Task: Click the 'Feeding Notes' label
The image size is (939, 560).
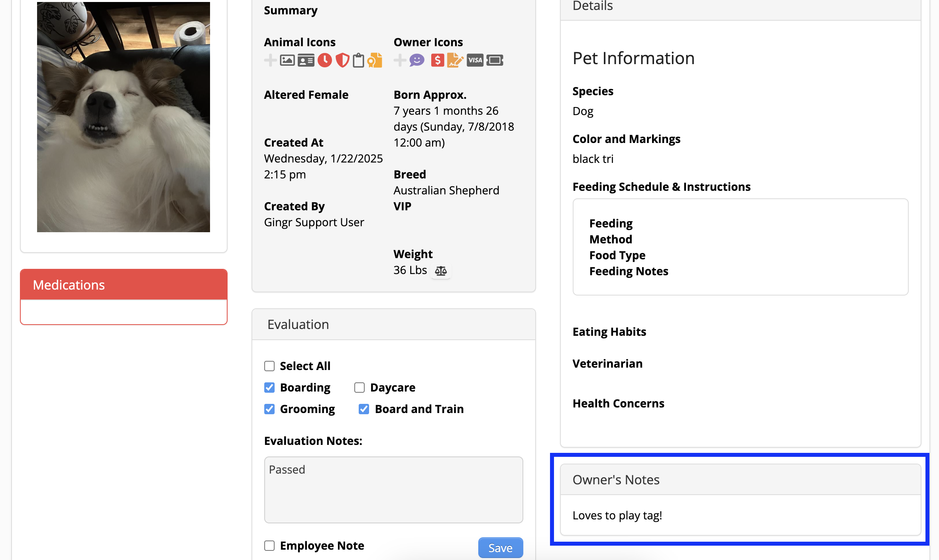Action: (629, 271)
